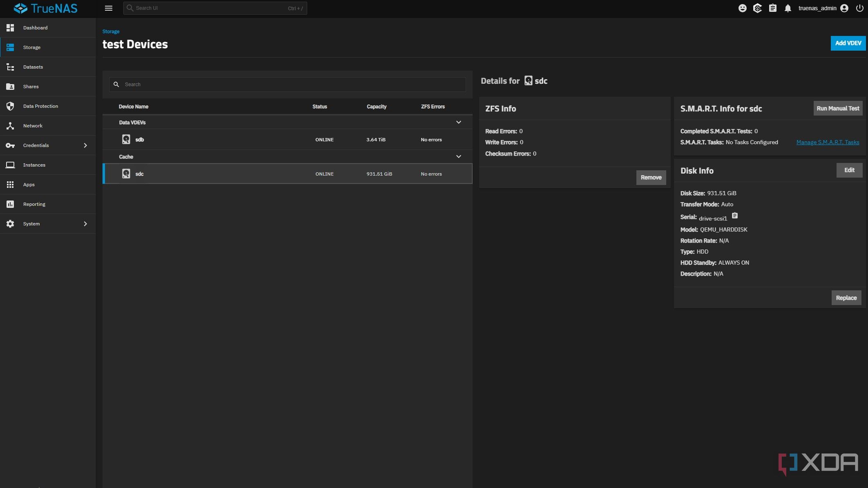The height and width of the screenshot is (488, 868).
Task: Click the search magnifier in top bar
Action: tap(130, 8)
